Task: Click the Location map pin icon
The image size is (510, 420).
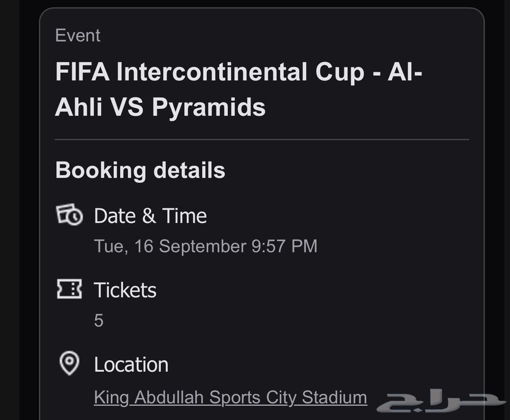Action: pyautogui.click(x=69, y=364)
